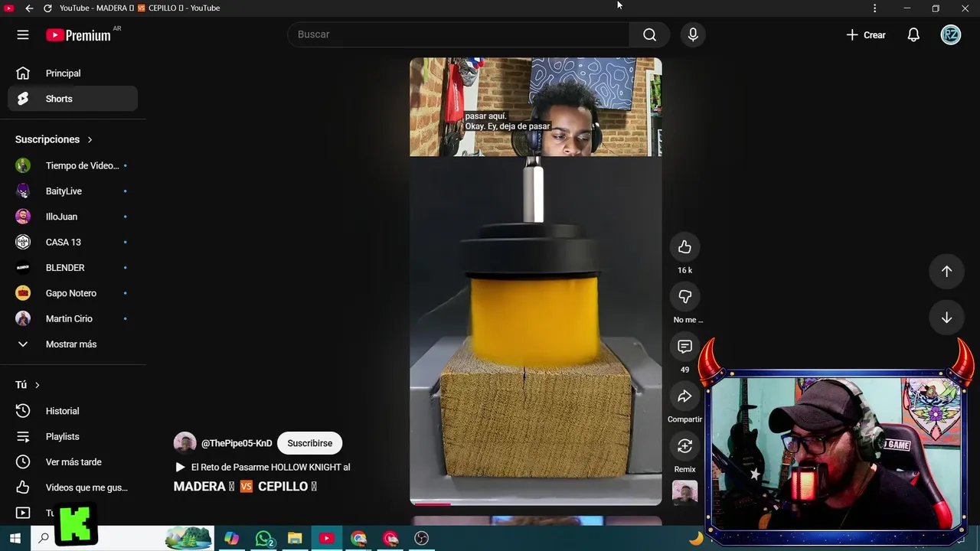Open the window's three-dot options menu
This screenshot has height=551, width=980.
pos(874,8)
